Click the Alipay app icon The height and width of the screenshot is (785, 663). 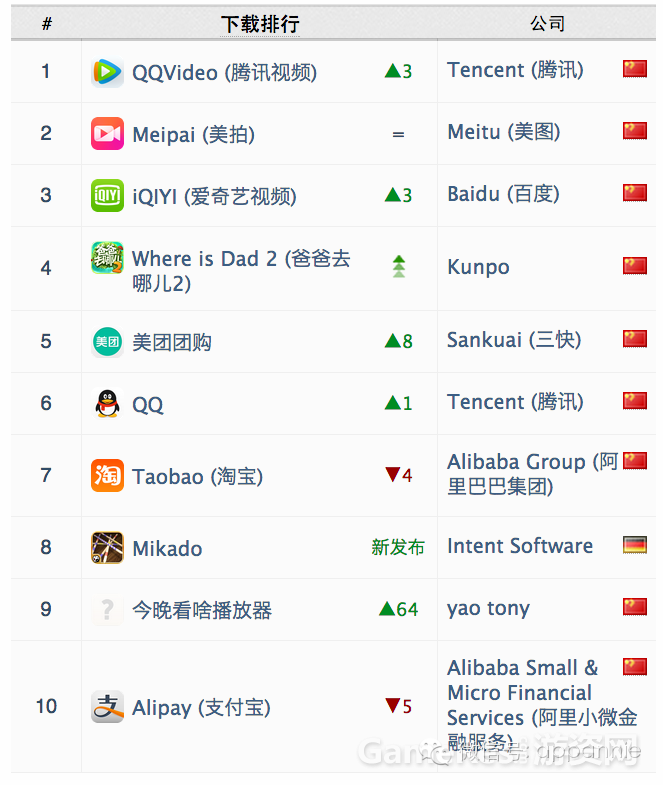click(x=107, y=707)
